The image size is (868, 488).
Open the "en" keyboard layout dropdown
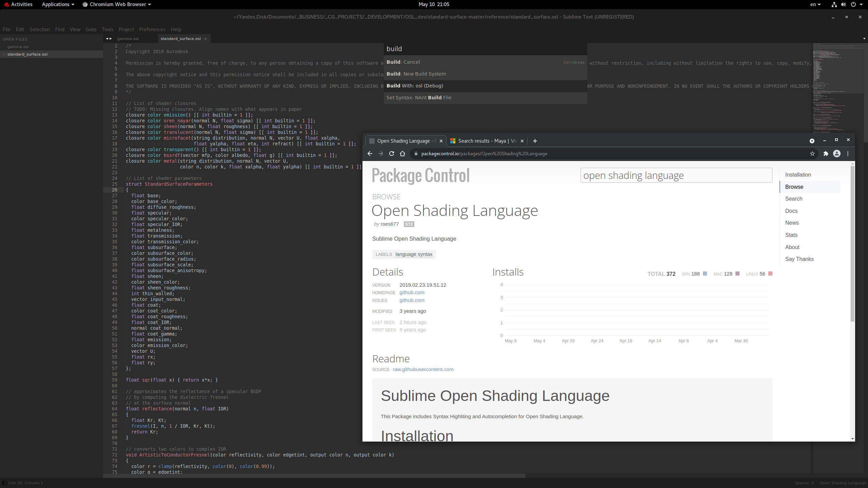(x=815, y=4)
